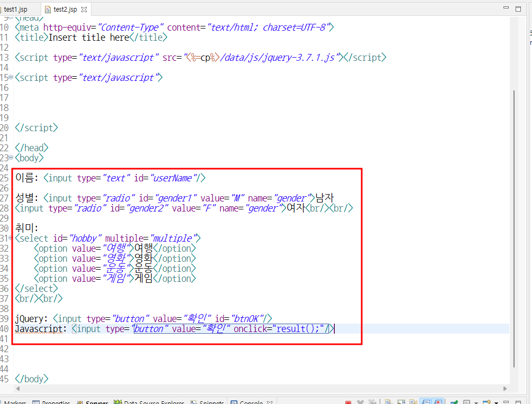Click the "jQuery:" label on line 39

[32, 319]
